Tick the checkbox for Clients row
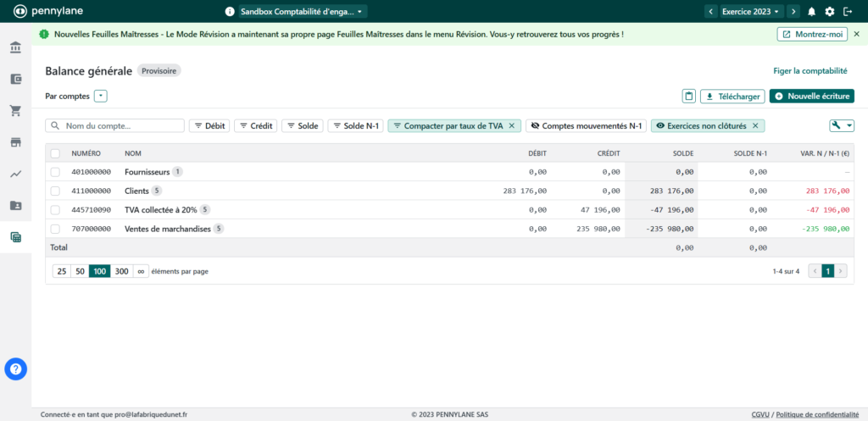The height and width of the screenshot is (421, 868). tap(55, 191)
